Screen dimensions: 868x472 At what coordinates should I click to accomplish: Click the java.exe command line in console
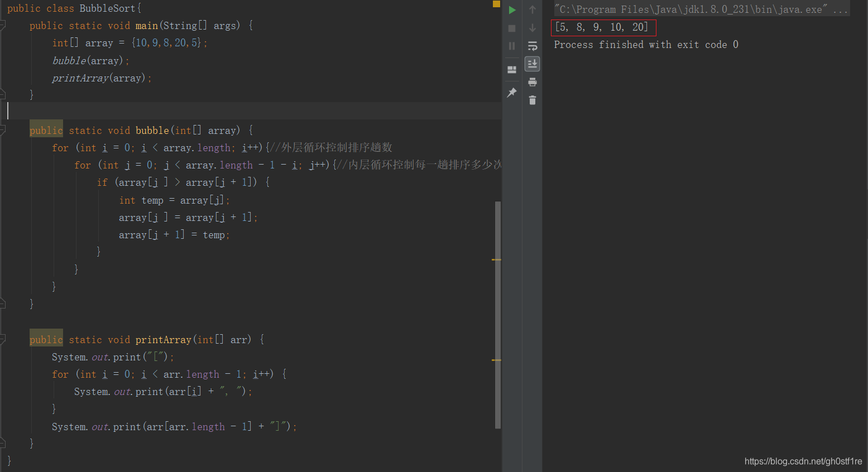701,9
